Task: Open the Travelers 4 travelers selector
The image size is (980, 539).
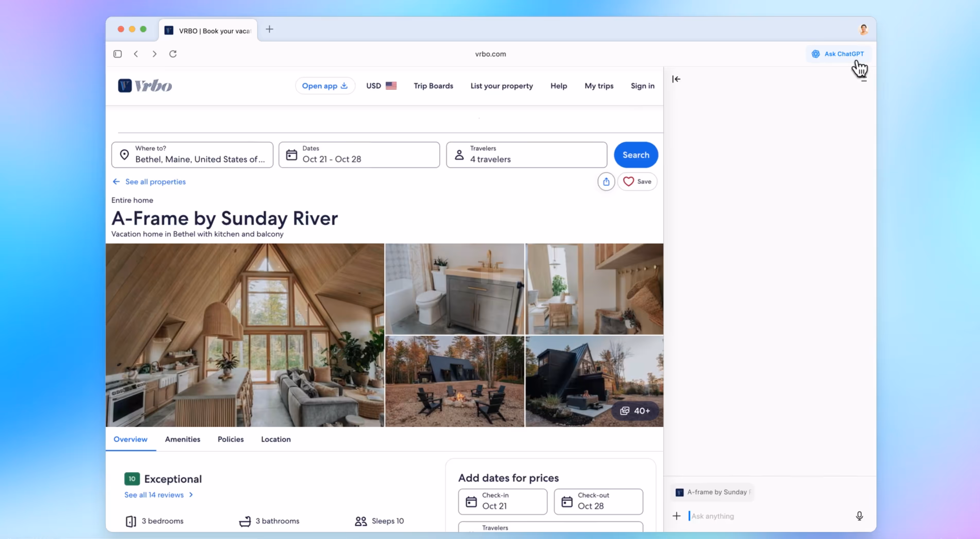Action: click(x=526, y=155)
